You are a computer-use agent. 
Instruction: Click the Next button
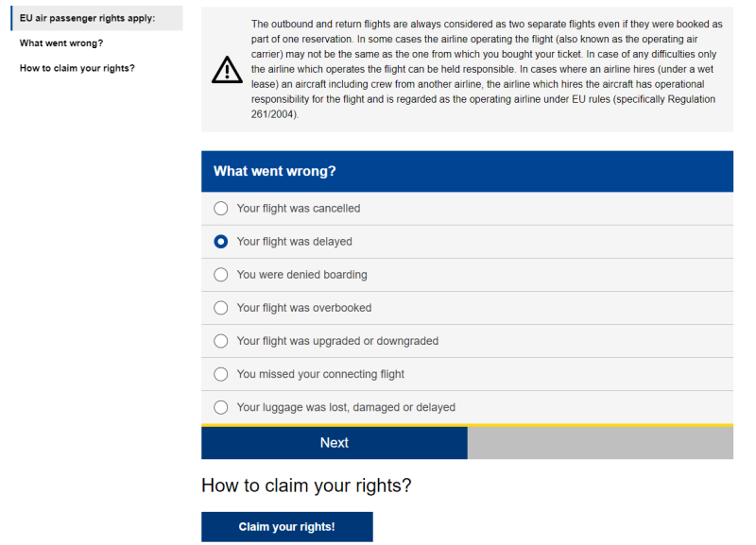click(335, 443)
